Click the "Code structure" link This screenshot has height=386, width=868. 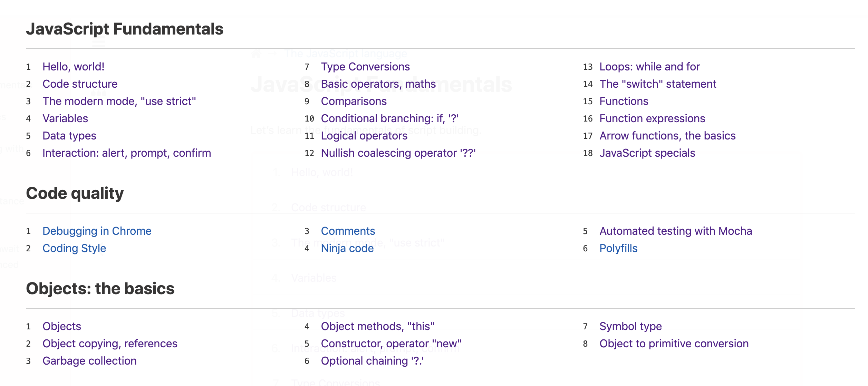click(x=80, y=84)
